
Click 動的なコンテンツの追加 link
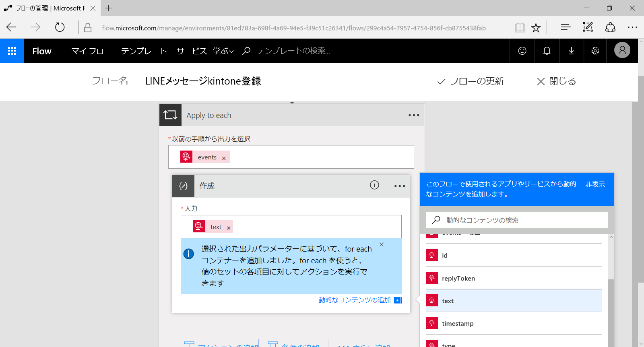[355, 300]
